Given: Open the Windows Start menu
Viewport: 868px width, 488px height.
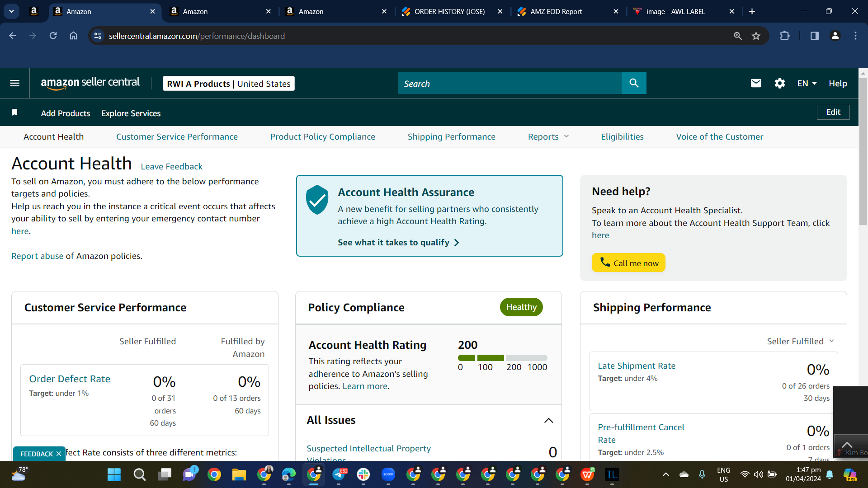Looking at the screenshot, I should pyautogui.click(x=114, y=474).
